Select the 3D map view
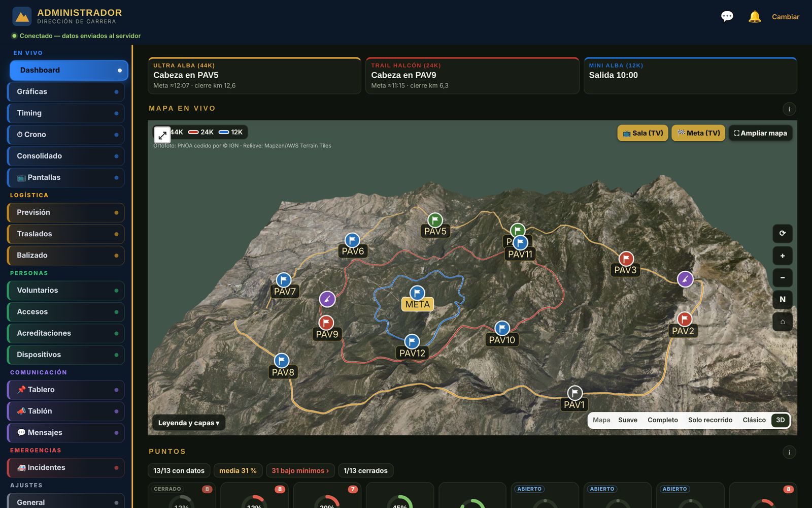Image resolution: width=812 pixels, height=508 pixels. tap(781, 420)
